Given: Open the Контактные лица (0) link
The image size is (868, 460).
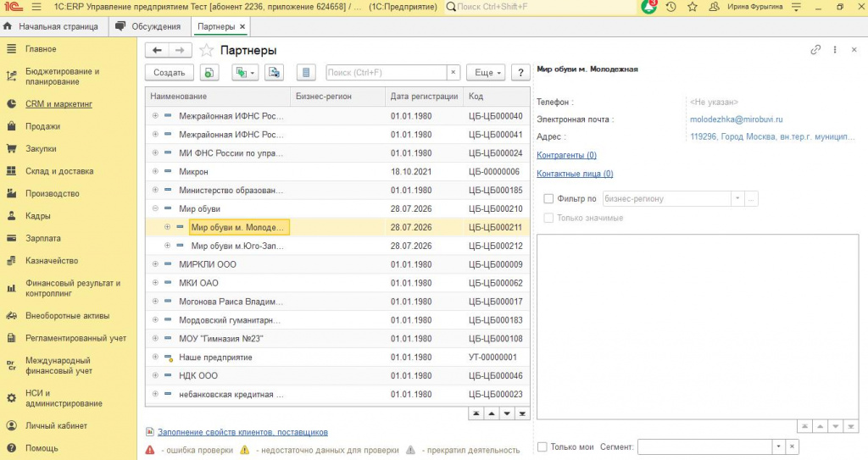Looking at the screenshot, I should pyautogui.click(x=575, y=174).
